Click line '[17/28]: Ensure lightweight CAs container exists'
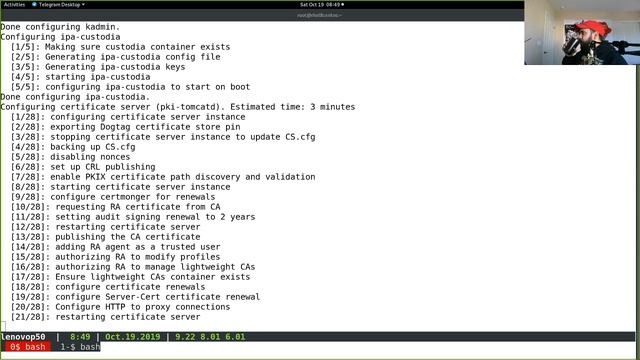Image resolution: width=640 pixels, height=360 pixels. tap(131, 277)
